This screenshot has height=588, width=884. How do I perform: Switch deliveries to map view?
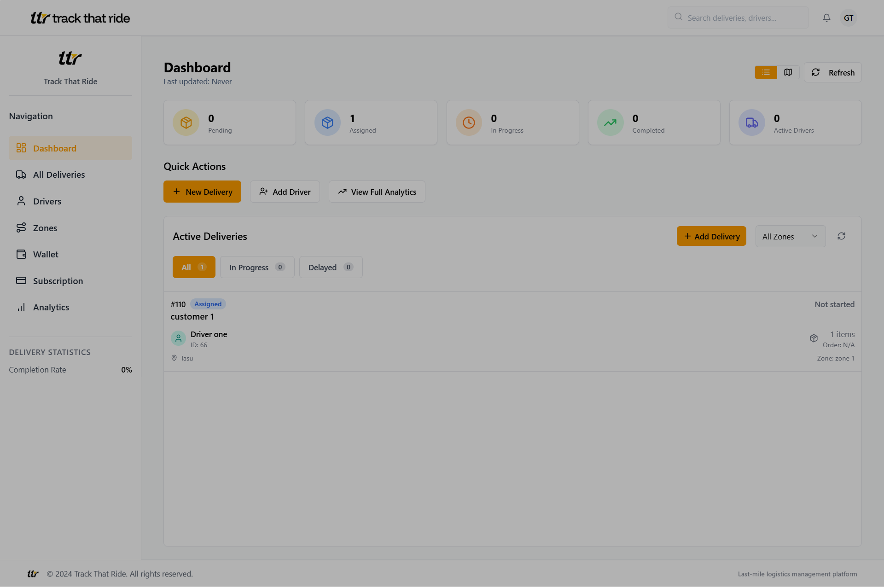[x=788, y=72]
